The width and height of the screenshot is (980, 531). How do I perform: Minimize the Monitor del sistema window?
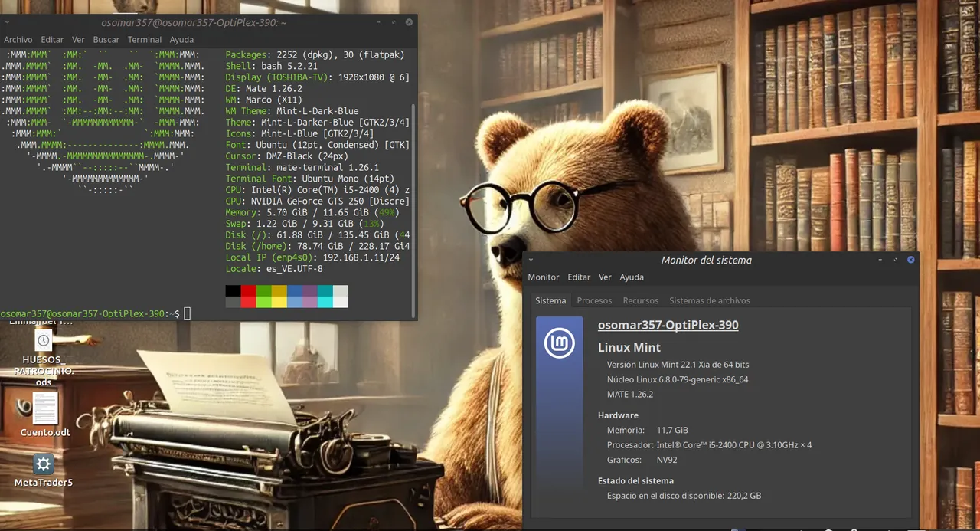881,260
